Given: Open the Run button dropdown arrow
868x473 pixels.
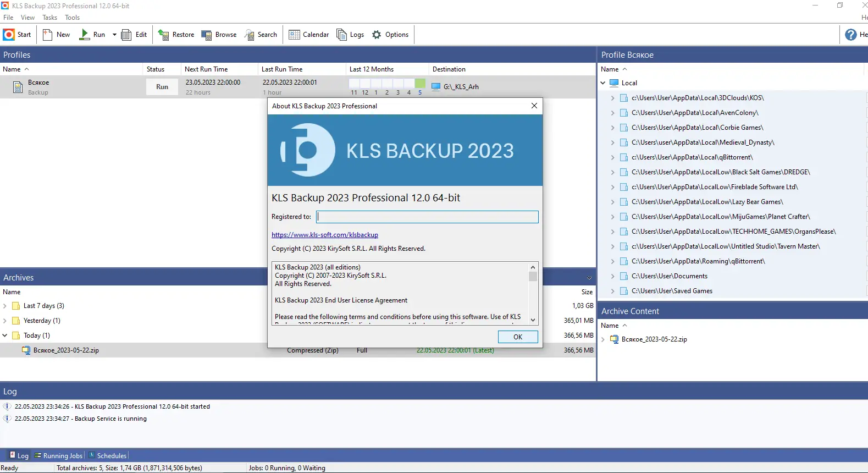Looking at the screenshot, I should 114,35.
